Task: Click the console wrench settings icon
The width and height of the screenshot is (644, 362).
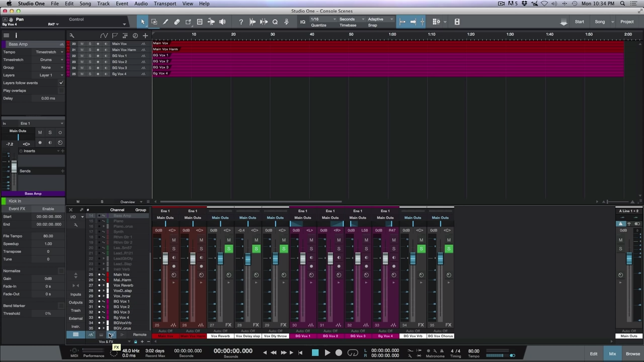Action: tap(76, 225)
